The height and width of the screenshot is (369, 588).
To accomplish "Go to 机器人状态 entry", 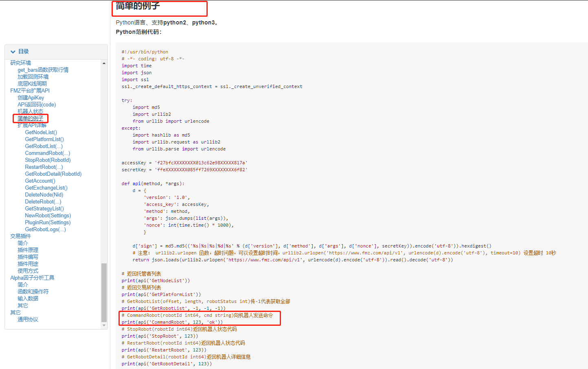I will (x=31, y=111).
